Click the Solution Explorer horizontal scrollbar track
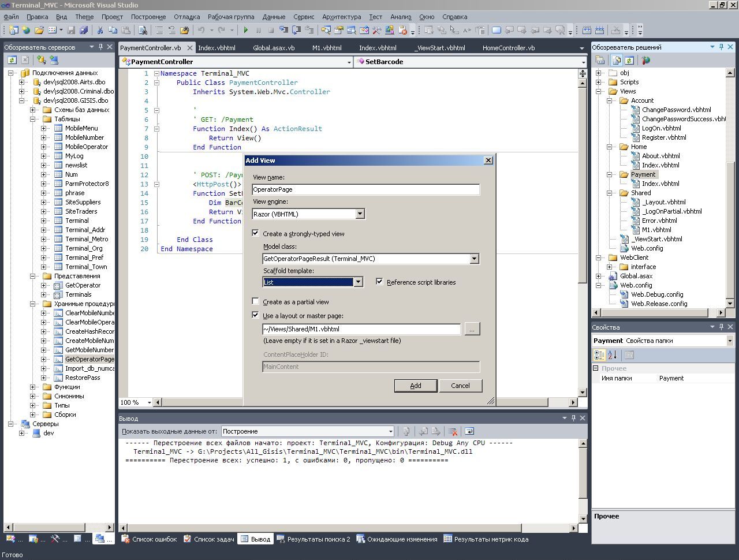The image size is (739, 560). pos(659,312)
